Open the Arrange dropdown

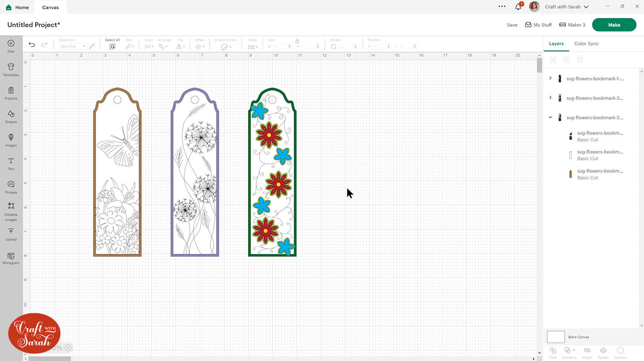(x=163, y=46)
